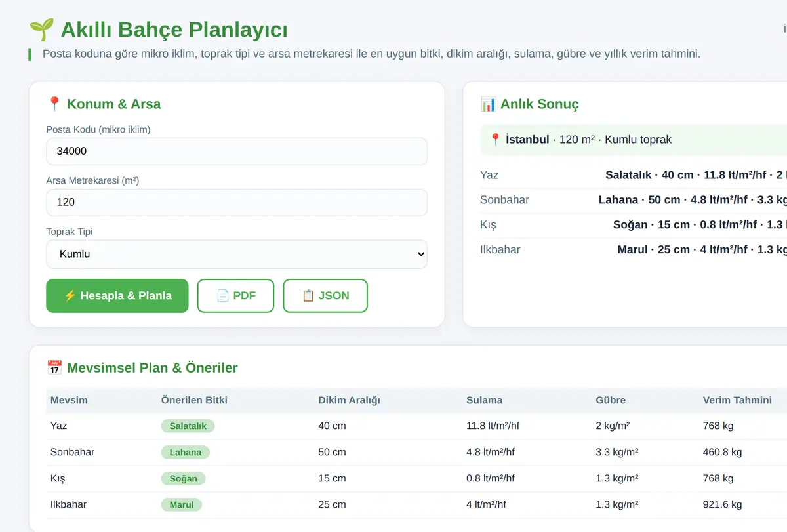The width and height of the screenshot is (787, 532).
Task: Click Kış in the Anlık Sonuç panel
Action: pos(489,225)
